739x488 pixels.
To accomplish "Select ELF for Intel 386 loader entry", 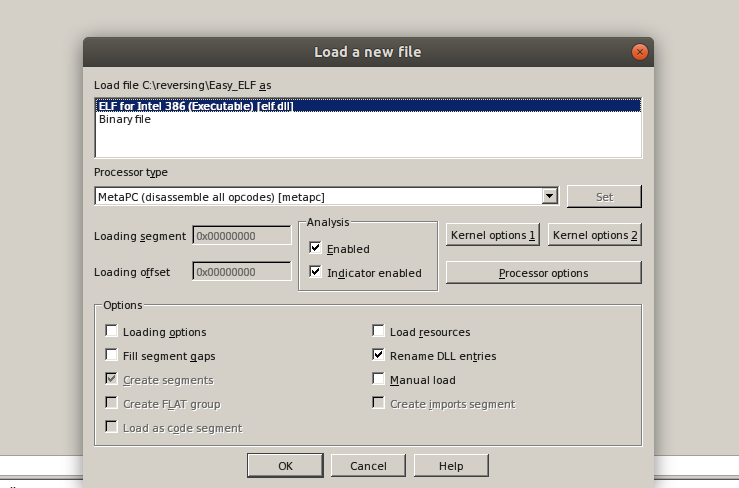I will click(x=195, y=106).
